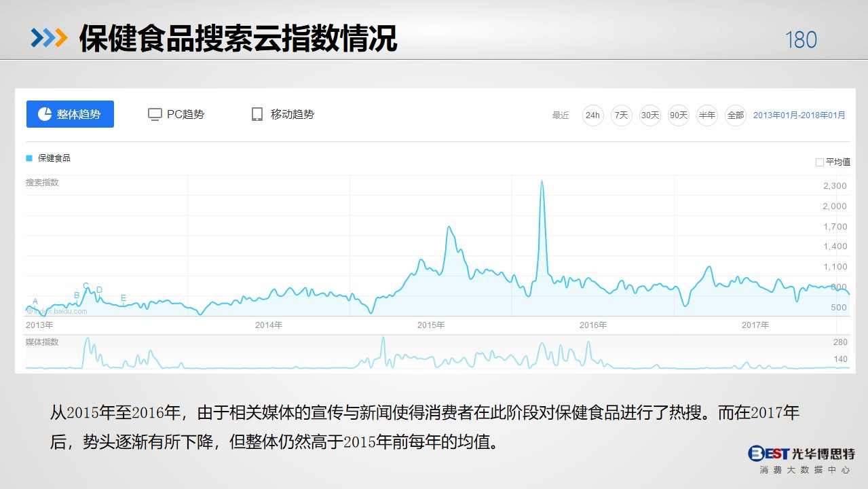Choose the 半年 time range

pos(707,115)
